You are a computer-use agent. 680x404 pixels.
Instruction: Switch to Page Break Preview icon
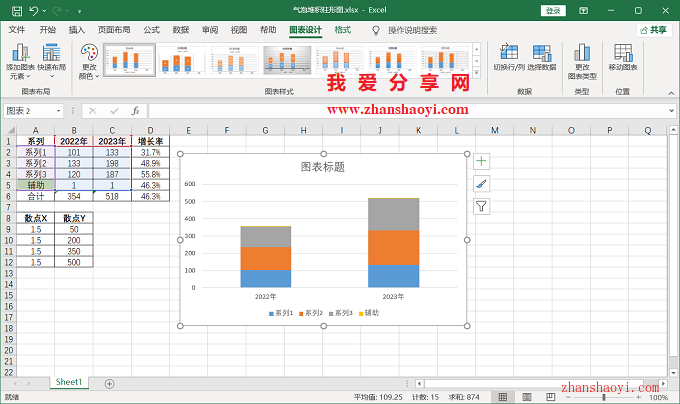550,397
